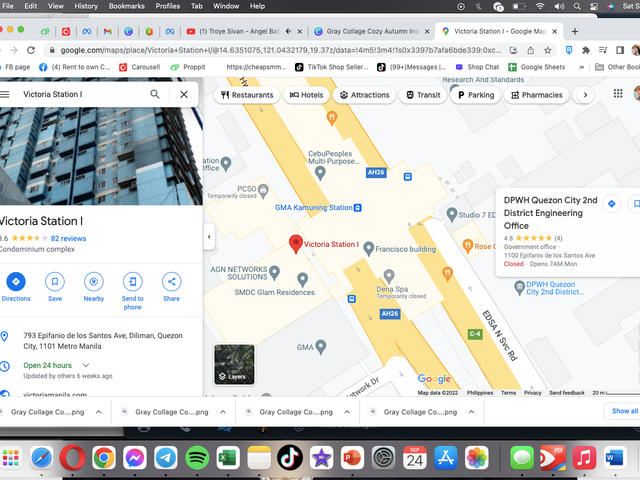Expand more category chips arrow
Image resolution: width=640 pixels, height=480 pixels.
585,95
